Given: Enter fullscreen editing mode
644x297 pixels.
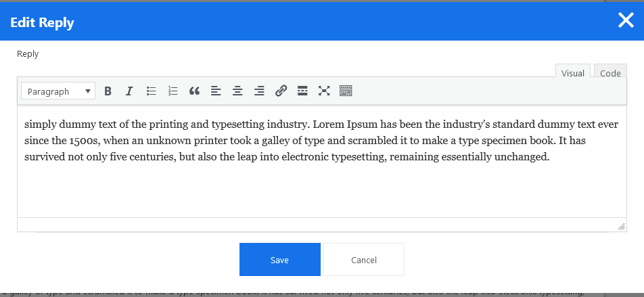Looking at the screenshot, I should click(324, 91).
